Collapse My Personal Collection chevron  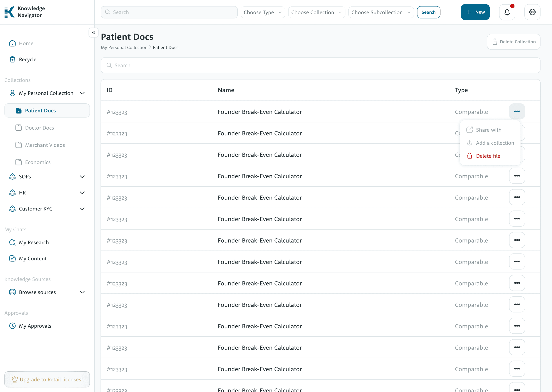[x=82, y=93]
